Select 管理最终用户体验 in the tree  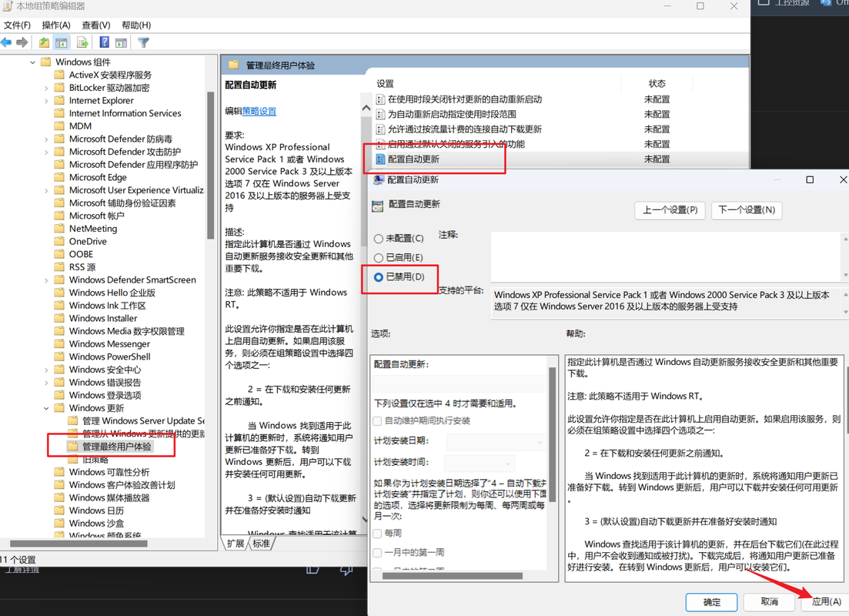pos(116,447)
